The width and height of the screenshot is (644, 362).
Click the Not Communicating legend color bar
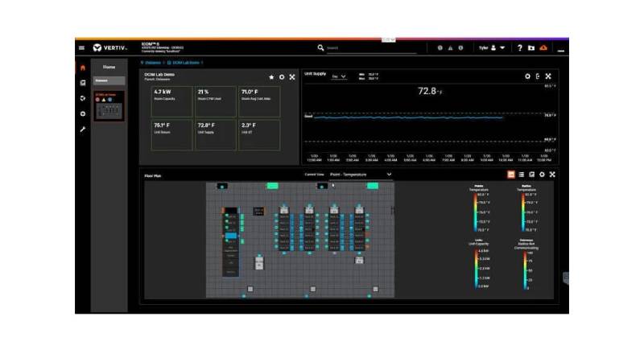(525, 270)
